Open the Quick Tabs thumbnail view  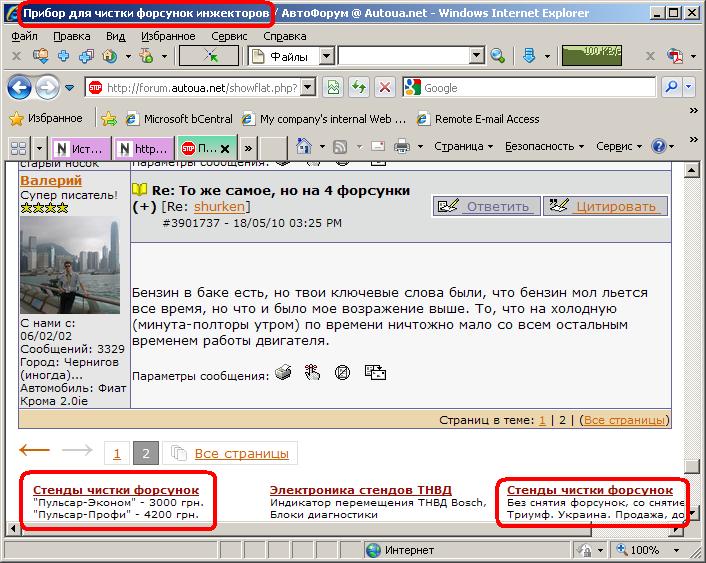click(x=19, y=147)
